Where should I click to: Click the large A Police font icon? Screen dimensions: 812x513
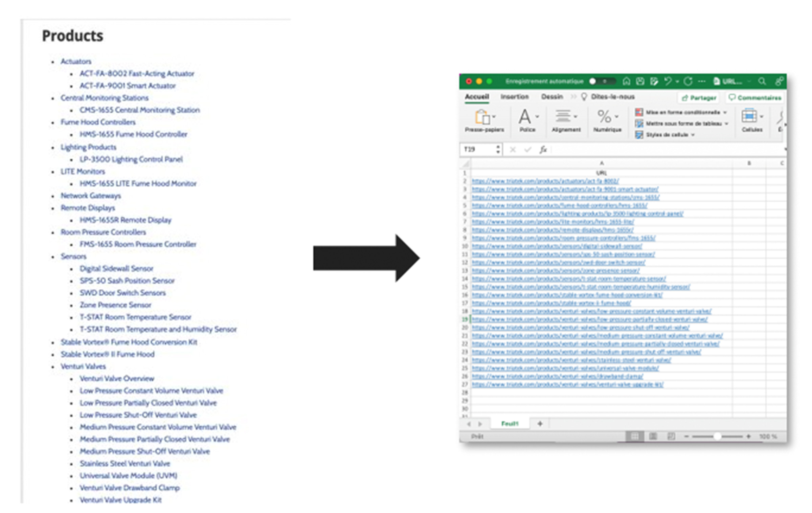click(524, 117)
